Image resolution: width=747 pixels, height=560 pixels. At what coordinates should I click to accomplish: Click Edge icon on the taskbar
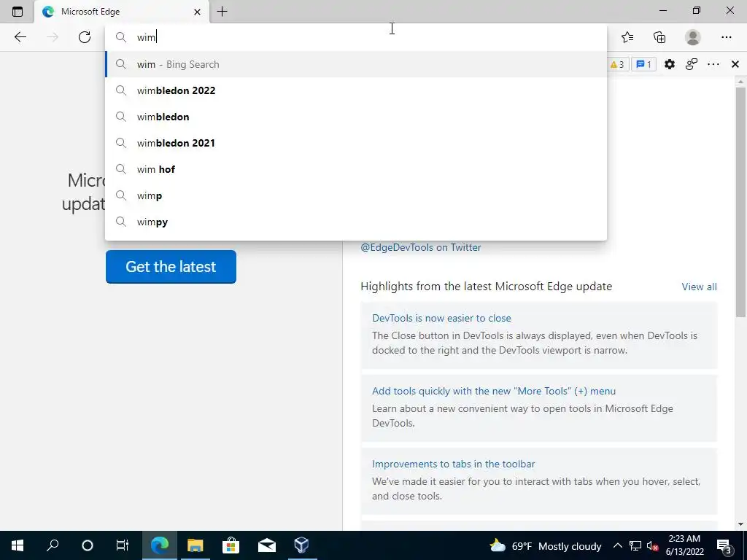160,545
